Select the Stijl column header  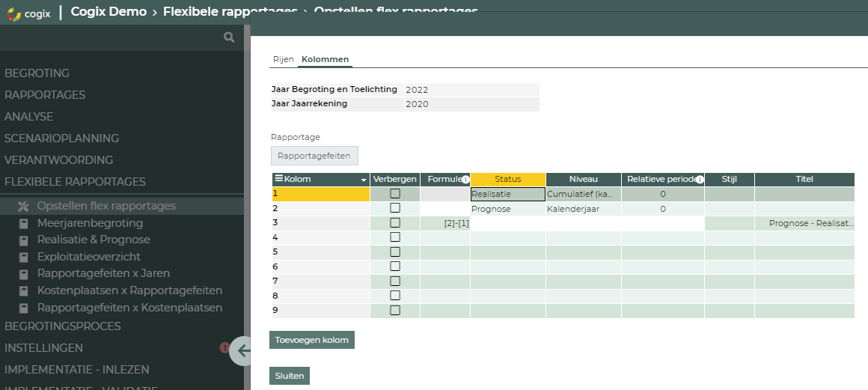[729, 180]
